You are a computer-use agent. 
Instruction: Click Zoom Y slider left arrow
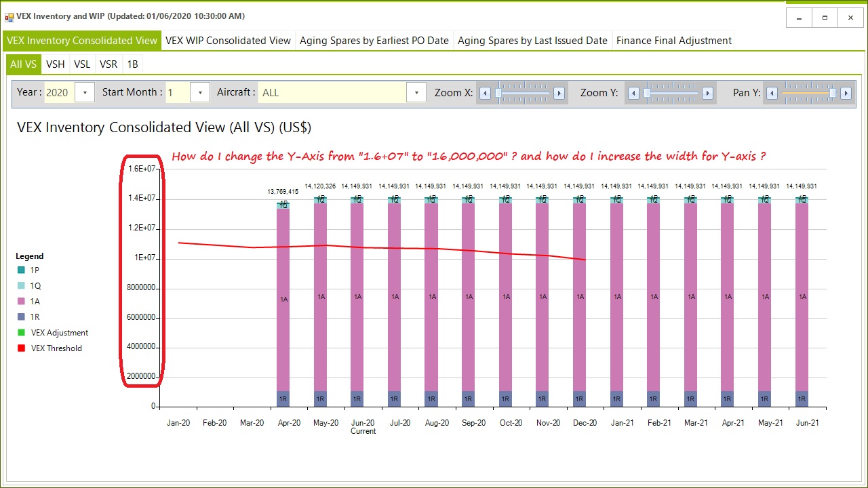point(633,93)
